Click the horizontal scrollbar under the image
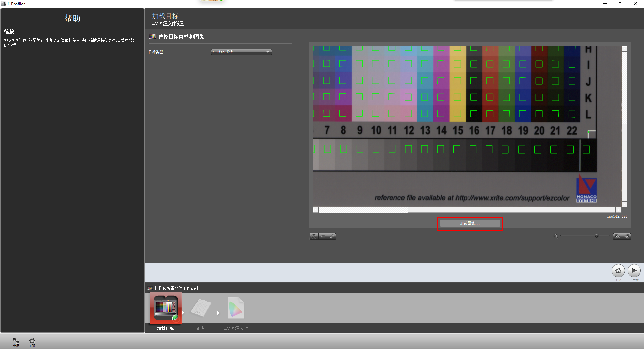This screenshot has height=349, width=644. [x=363, y=210]
